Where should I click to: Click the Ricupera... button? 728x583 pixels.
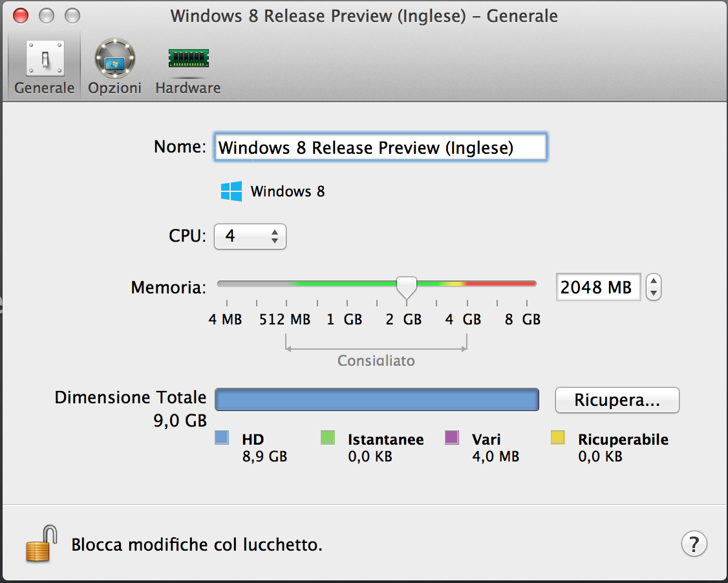coord(617,400)
